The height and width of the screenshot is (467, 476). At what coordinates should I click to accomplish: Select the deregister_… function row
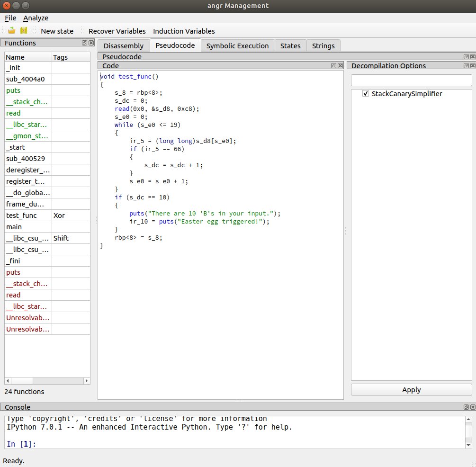click(47, 170)
